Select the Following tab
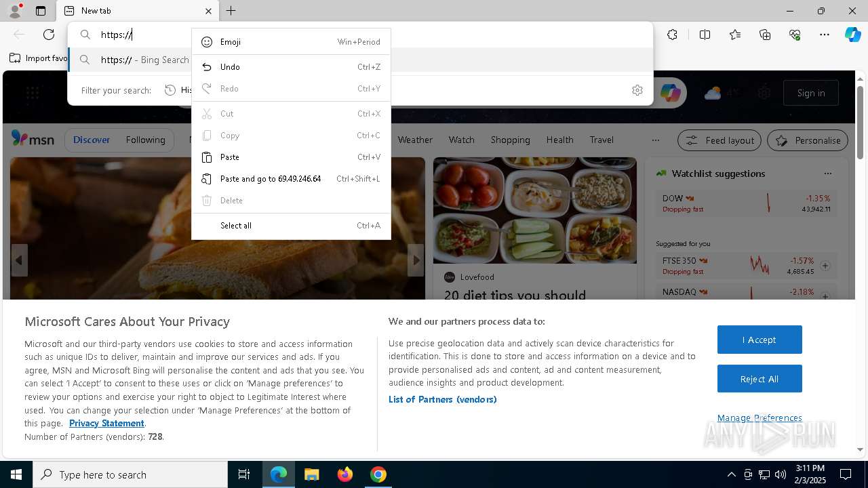Image resolution: width=868 pixels, height=488 pixels. coord(145,140)
